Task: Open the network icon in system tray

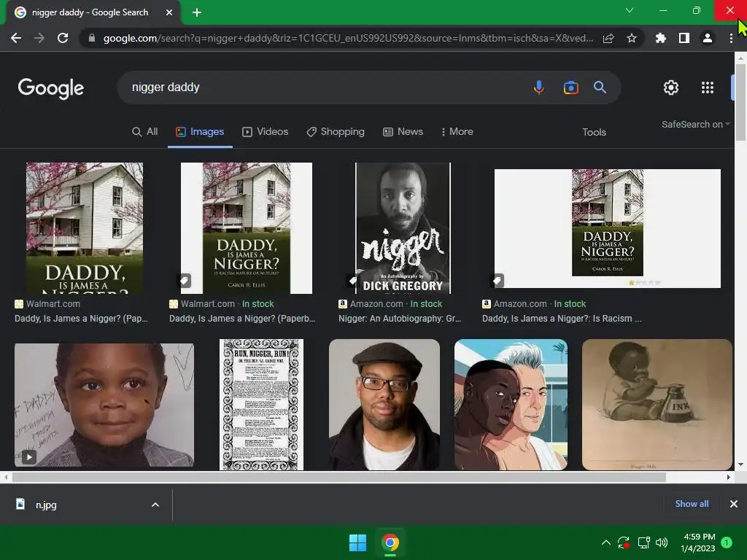Action: point(643,542)
